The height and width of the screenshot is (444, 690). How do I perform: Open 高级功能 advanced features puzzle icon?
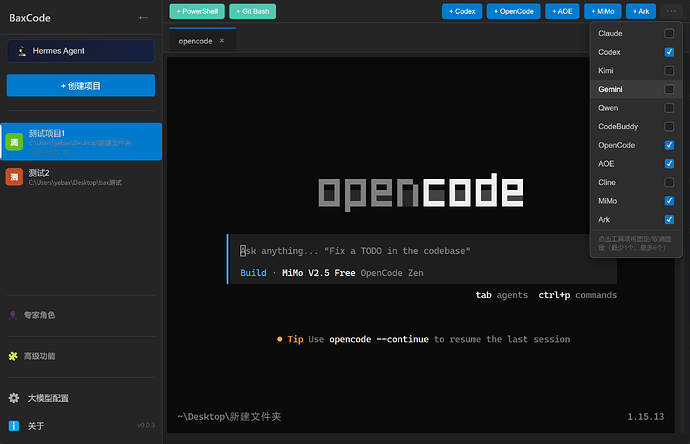pyautogui.click(x=13, y=356)
